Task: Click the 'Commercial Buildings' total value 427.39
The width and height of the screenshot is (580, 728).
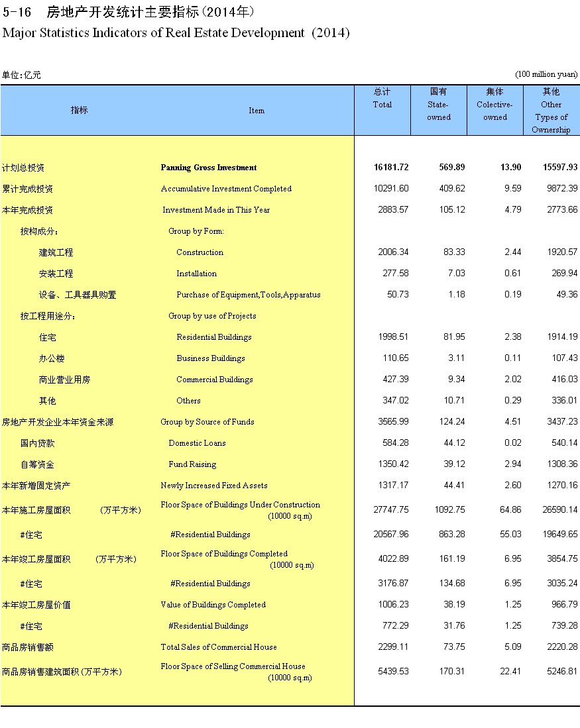Action: (393, 380)
